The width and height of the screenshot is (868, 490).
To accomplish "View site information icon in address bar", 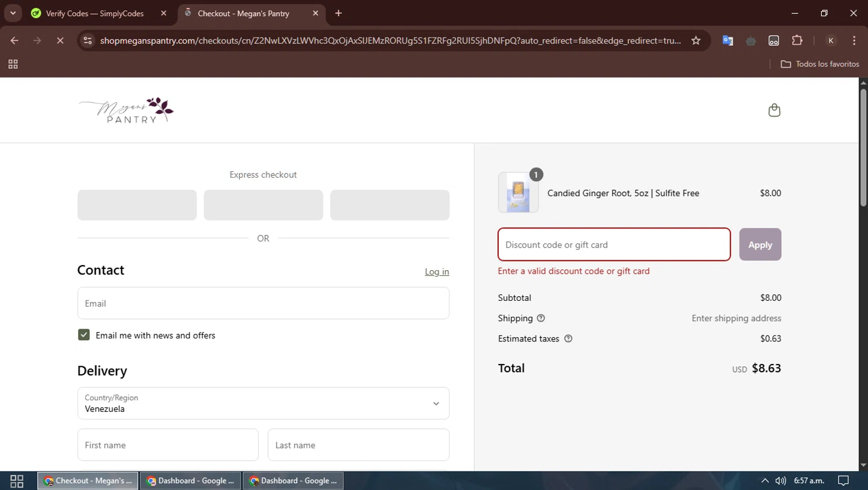I will point(88,40).
